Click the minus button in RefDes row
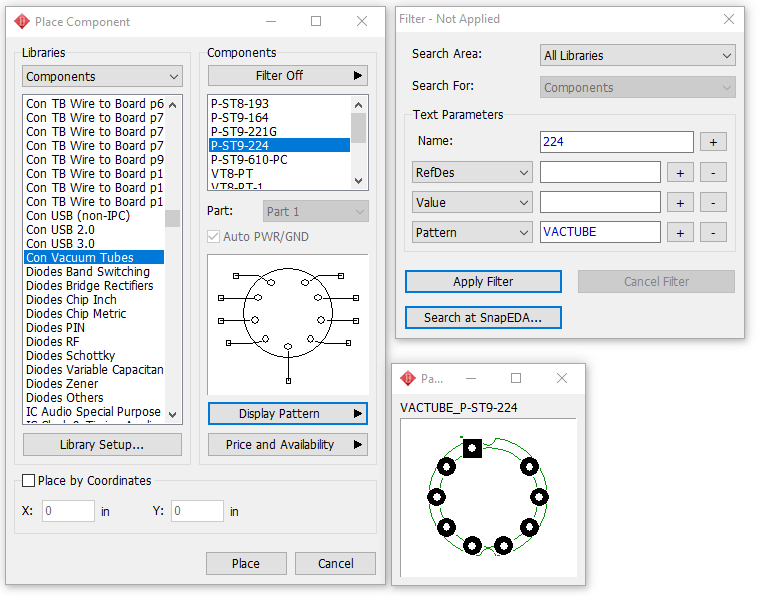The width and height of the screenshot is (765, 596). click(x=713, y=173)
